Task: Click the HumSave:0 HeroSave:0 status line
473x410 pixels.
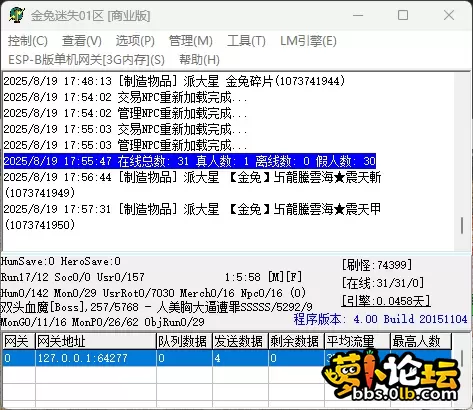Action: (61, 261)
